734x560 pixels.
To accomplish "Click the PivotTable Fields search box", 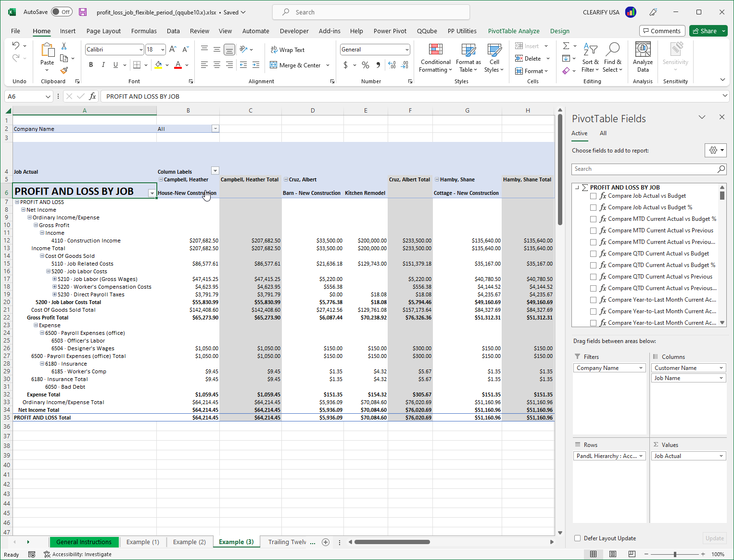I will click(645, 169).
